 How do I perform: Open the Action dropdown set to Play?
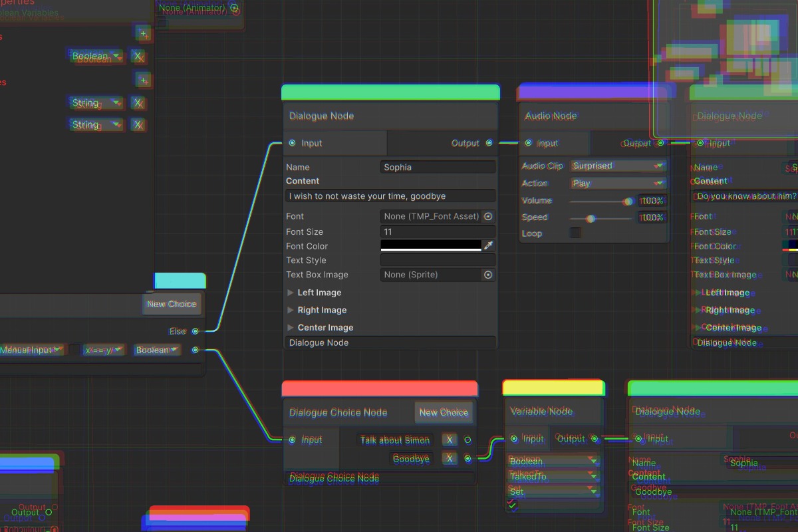[618, 183]
